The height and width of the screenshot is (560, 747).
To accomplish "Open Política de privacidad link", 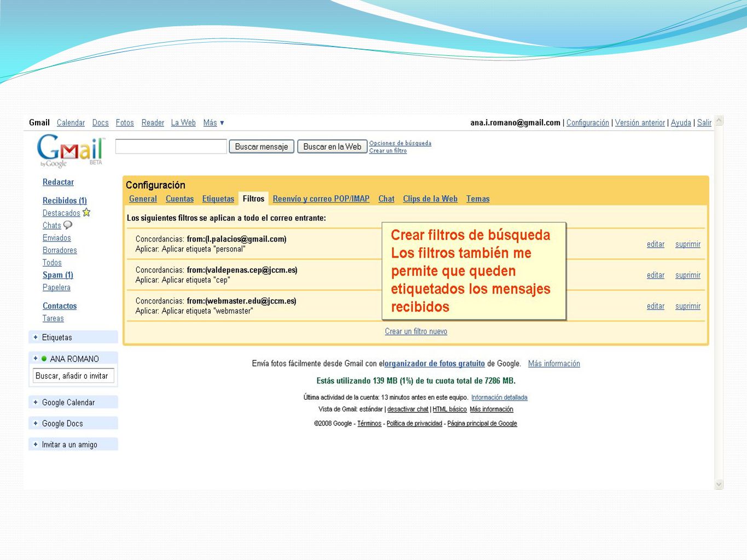I will (414, 423).
